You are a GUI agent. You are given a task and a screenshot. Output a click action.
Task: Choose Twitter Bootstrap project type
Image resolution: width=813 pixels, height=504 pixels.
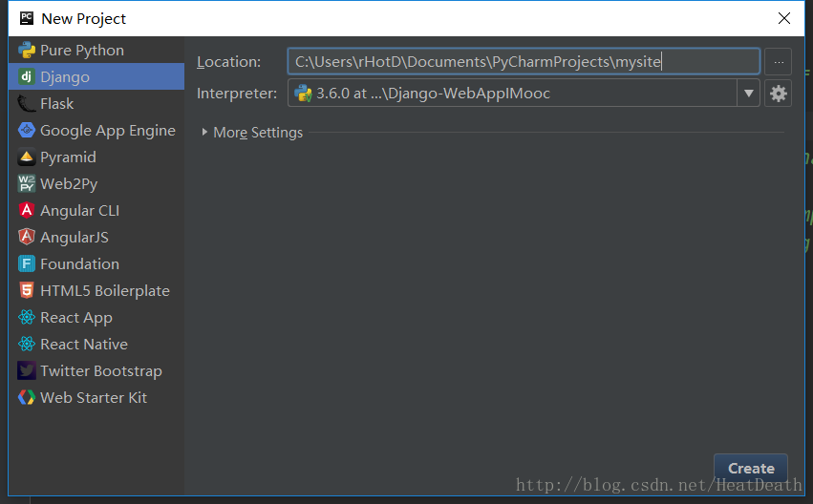pyautogui.click(x=96, y=371)
